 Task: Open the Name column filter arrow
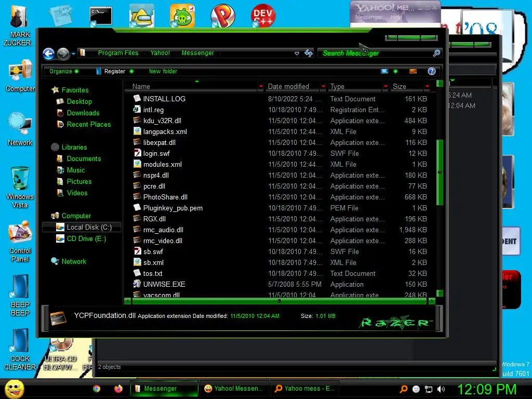coord(261,87)
